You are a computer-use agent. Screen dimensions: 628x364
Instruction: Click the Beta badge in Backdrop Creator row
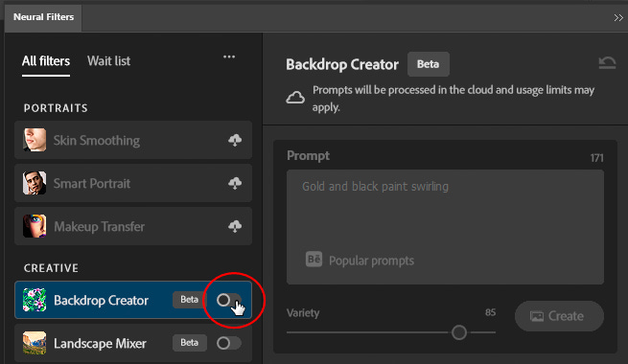[x=190, y=300]
